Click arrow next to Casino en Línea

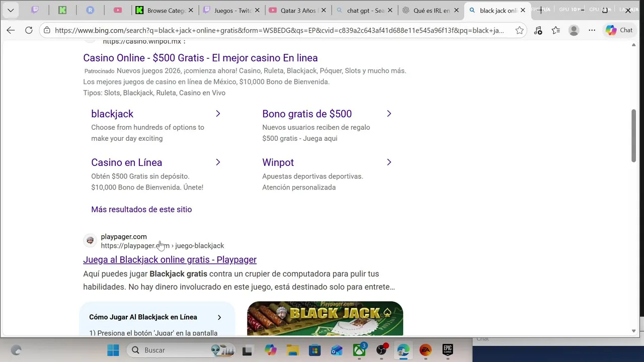point(218,162)
